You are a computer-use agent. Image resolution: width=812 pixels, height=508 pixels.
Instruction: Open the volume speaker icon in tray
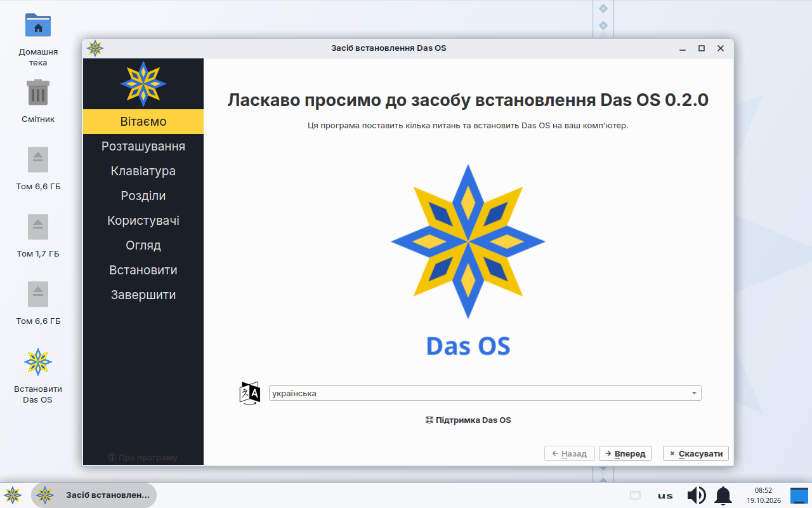[697, 495]
